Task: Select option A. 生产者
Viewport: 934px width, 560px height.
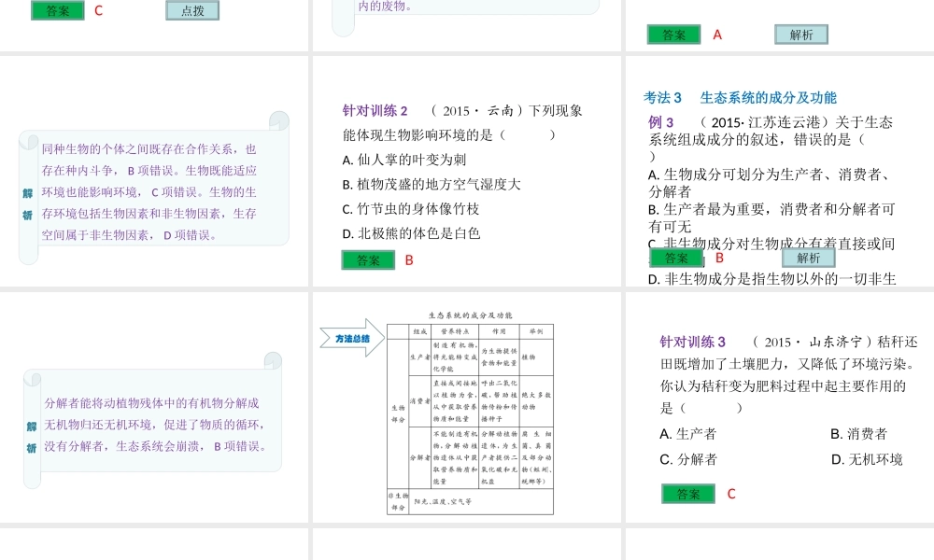Action: [x=688, y=434]
